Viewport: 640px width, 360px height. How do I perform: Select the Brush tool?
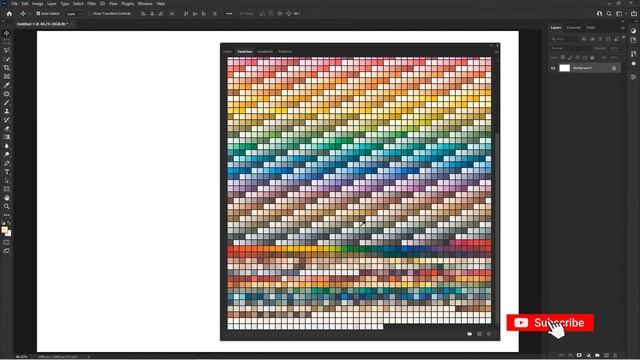[7, 102]
